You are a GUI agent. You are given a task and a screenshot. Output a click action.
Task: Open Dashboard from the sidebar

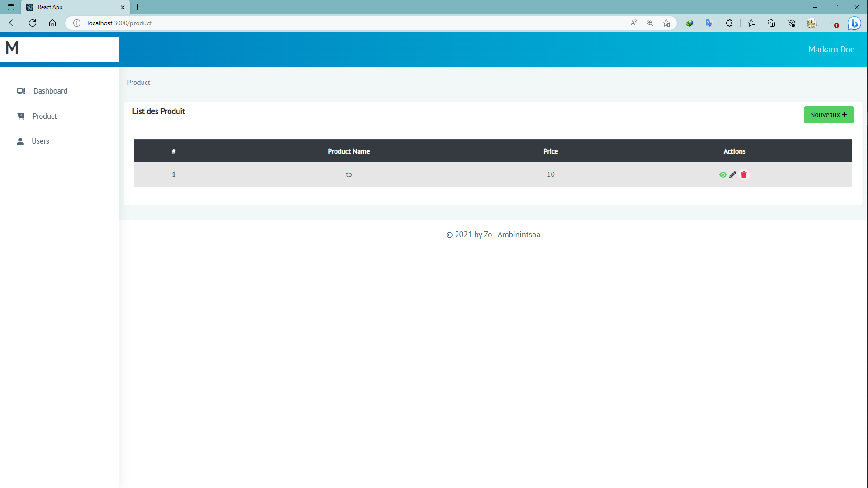tap(50, 91)
